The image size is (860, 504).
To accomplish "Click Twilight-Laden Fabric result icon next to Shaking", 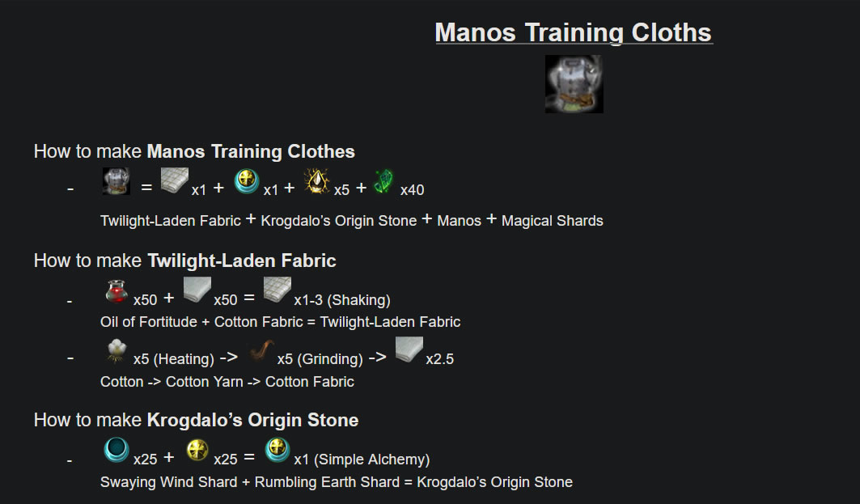I will tap(277, 290).
